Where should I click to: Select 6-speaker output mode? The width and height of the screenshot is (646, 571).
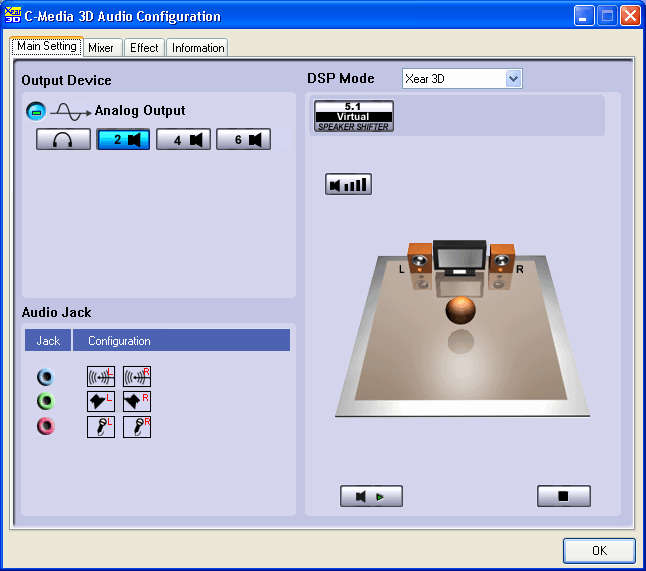point(243,139)
